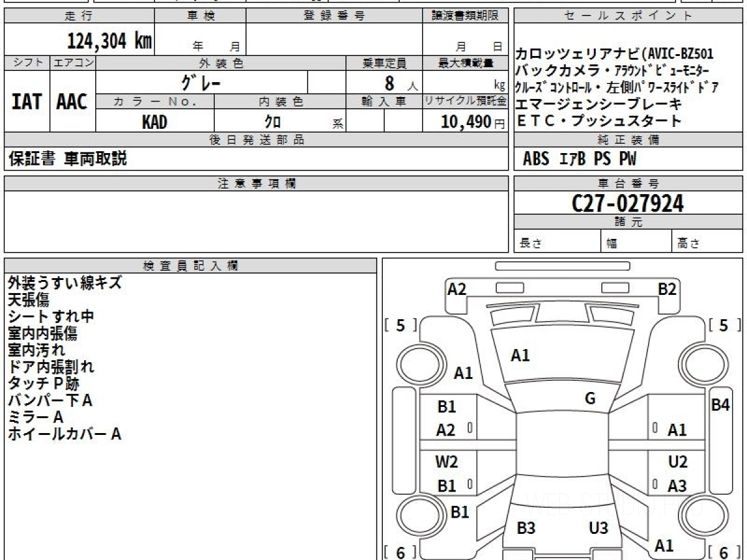
Task: Select the ミラーA note
Action: [35, 417]
